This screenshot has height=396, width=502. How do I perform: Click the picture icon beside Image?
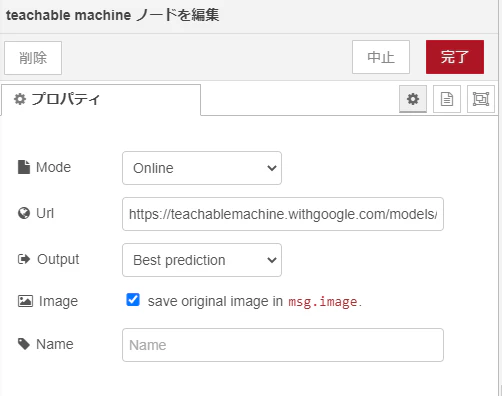(25, 301)
